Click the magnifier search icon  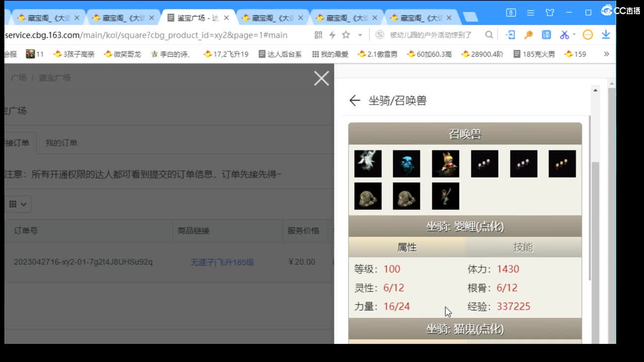489,35
